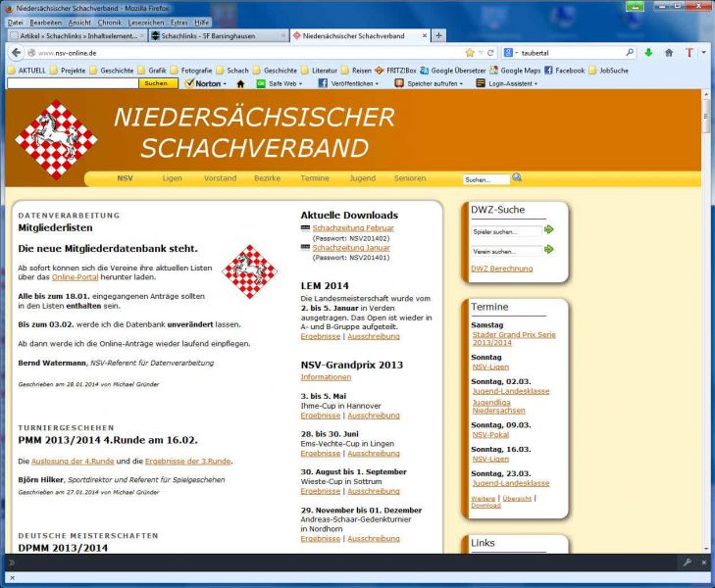Open the AKTUELL bookmark folder
The image size is (715, 588).
click(26, 71)
